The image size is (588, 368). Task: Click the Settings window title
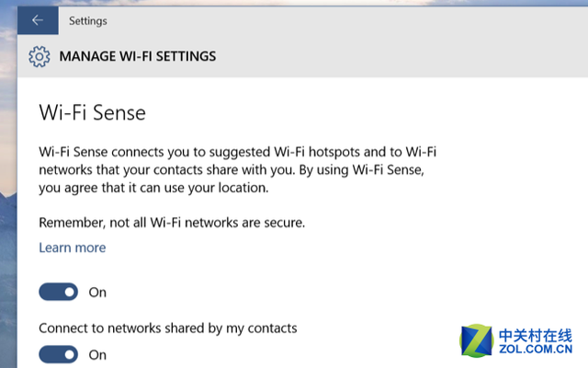point(88,19)
